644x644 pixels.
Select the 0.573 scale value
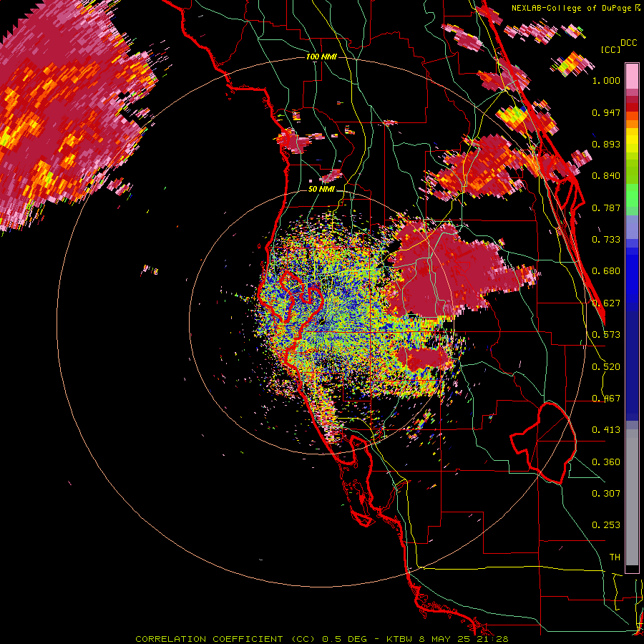click(606, 335)
